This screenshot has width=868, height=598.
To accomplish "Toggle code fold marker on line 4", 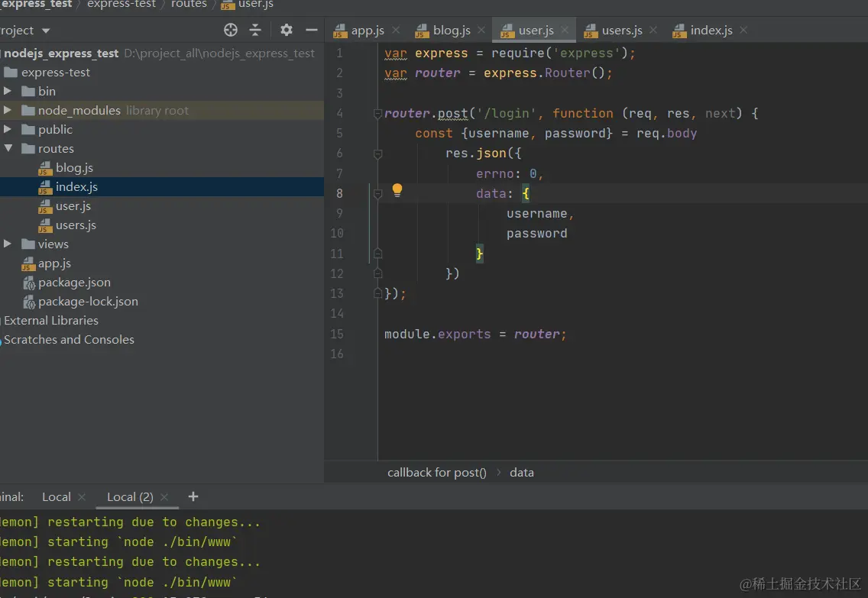I will [377, 114].
